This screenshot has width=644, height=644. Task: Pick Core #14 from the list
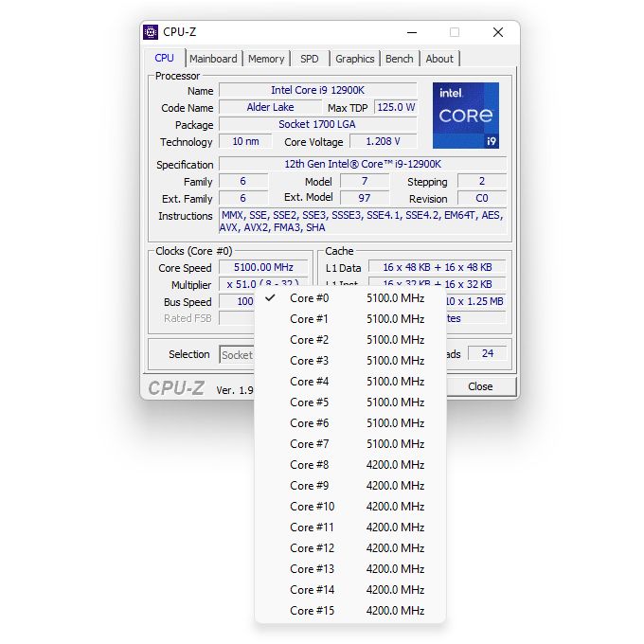[349, 590]
